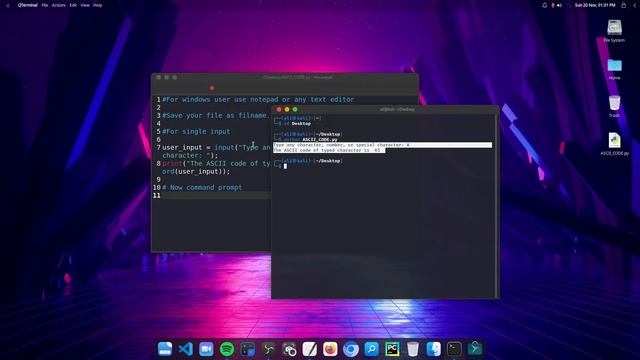Click 'The ASCII code of typed character' output
640x360 pixels.
point(329,150)
